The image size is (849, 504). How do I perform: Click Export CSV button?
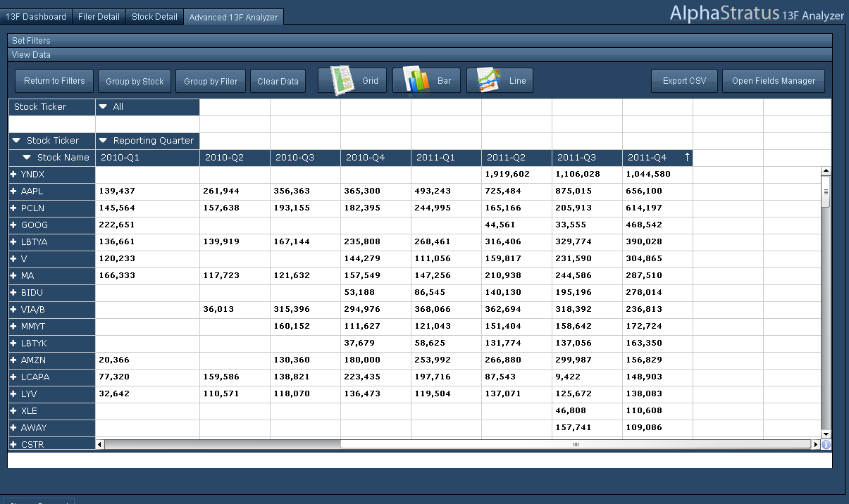pos(684,81)
